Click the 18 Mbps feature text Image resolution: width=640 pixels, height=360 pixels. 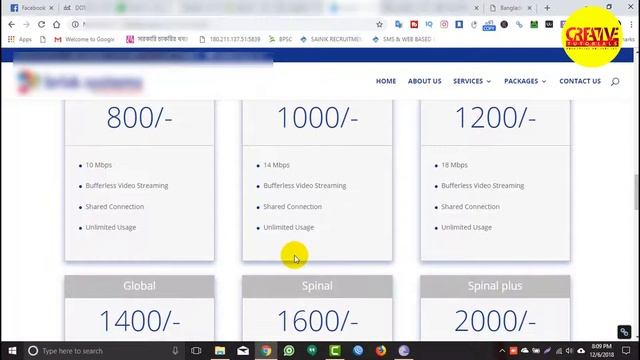click(x=454, y=165)
